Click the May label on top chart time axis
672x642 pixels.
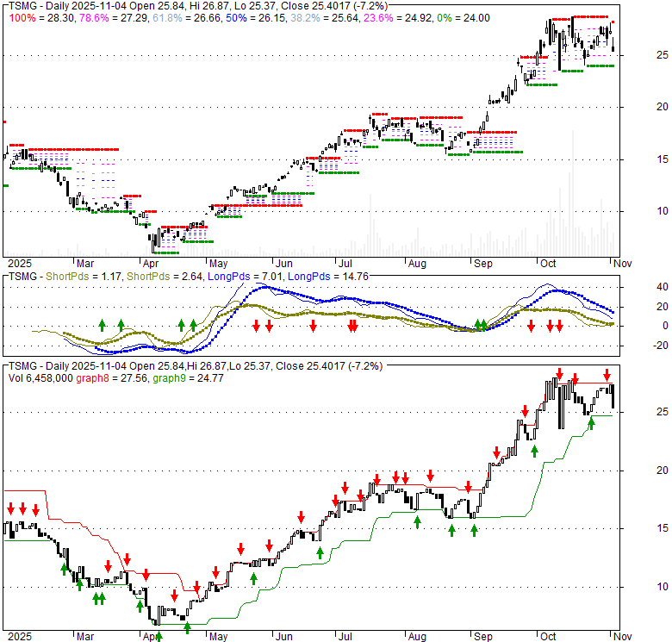point(218,264)
